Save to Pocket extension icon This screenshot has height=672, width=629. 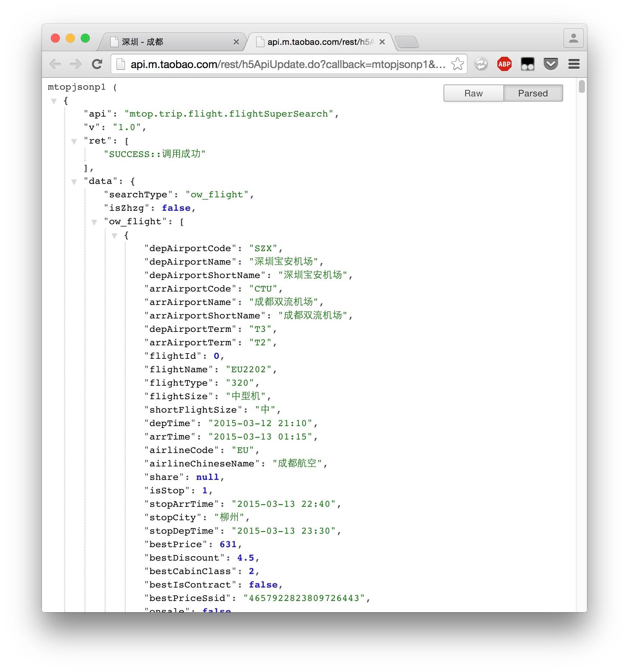pyautogui.click(x=550, y=64)
